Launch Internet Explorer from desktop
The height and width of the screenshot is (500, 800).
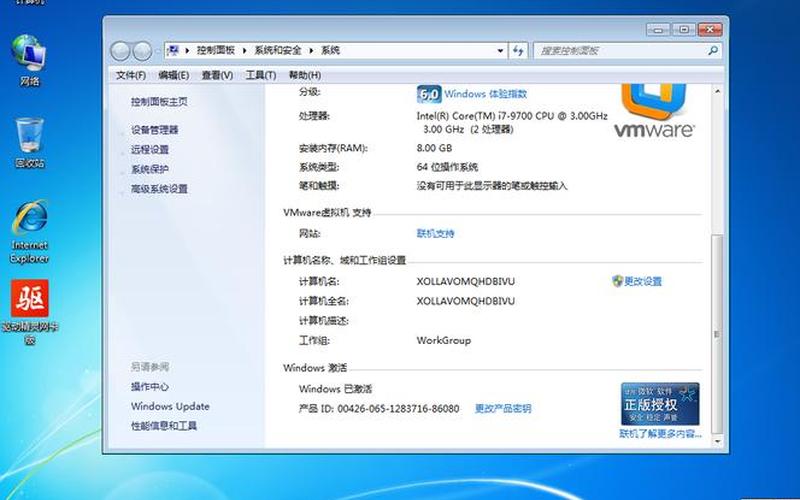pos(29,232)
